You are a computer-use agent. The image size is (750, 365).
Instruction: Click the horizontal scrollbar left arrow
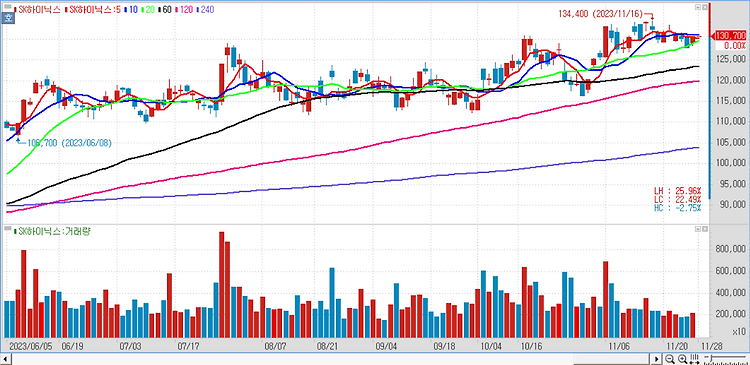click(x=5, y=359)
